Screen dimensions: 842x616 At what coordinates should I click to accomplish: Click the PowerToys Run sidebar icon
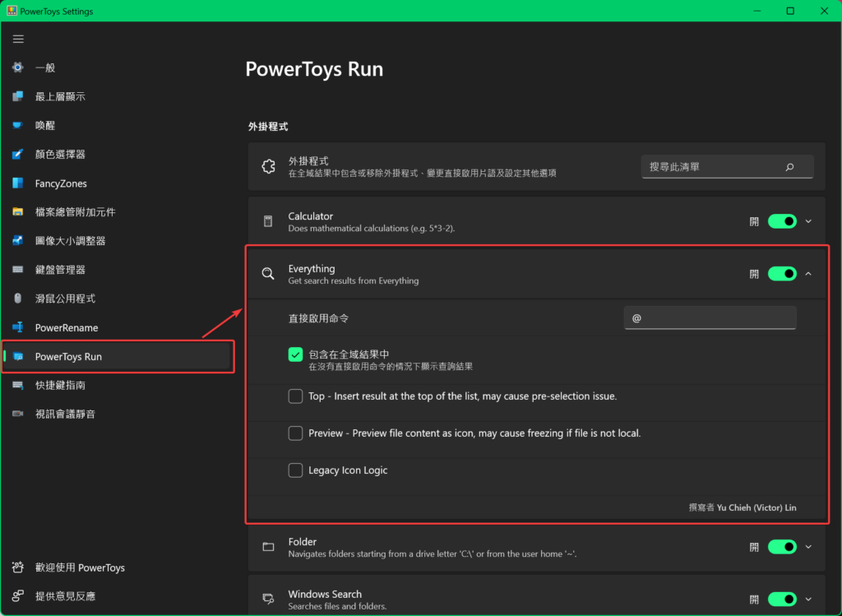point(18,357)
